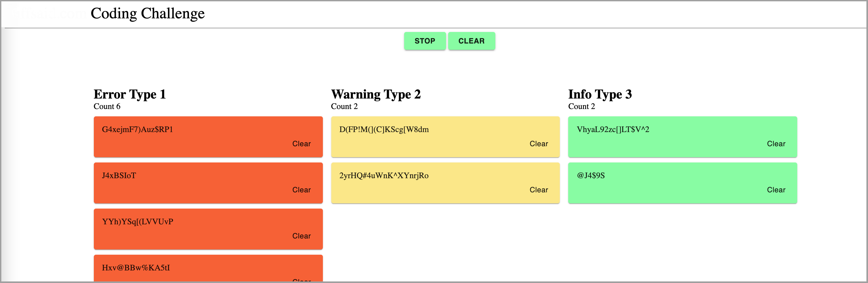Clear the @J4$9S info message

tap(776, 190)
